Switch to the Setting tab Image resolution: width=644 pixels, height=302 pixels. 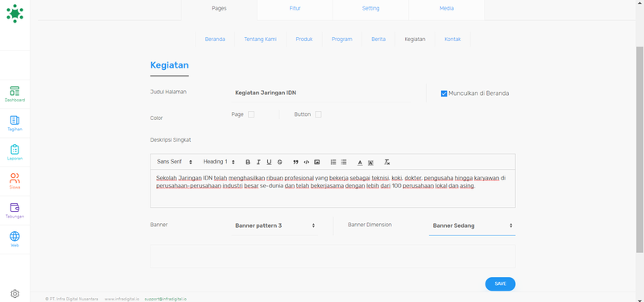coord(370,9)
